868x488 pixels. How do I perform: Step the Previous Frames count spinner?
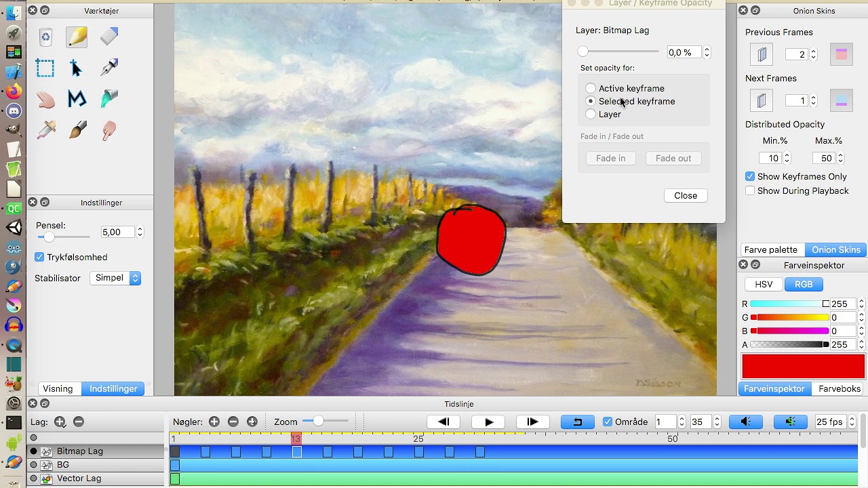point(813,55)
